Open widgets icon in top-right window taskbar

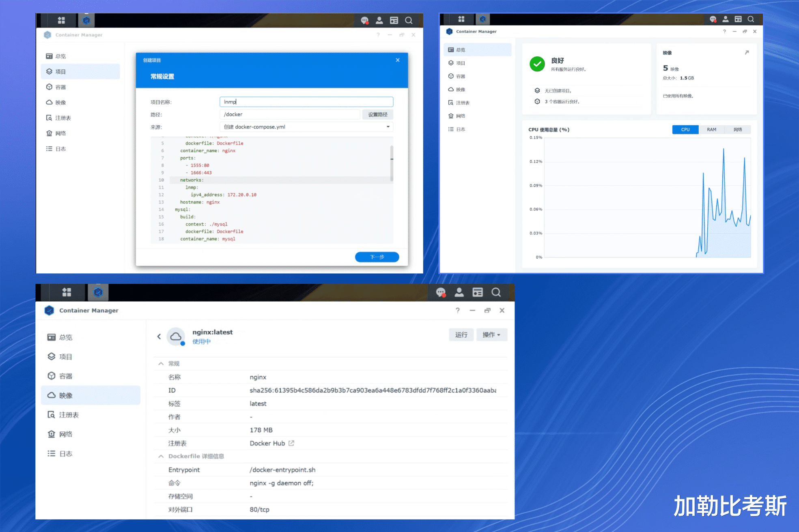point(738,19)
